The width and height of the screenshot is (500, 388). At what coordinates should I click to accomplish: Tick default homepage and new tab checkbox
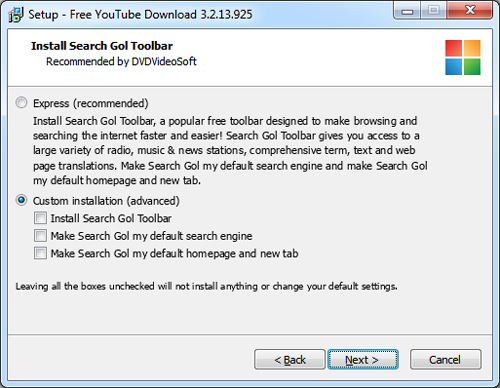tap(40, 253)
